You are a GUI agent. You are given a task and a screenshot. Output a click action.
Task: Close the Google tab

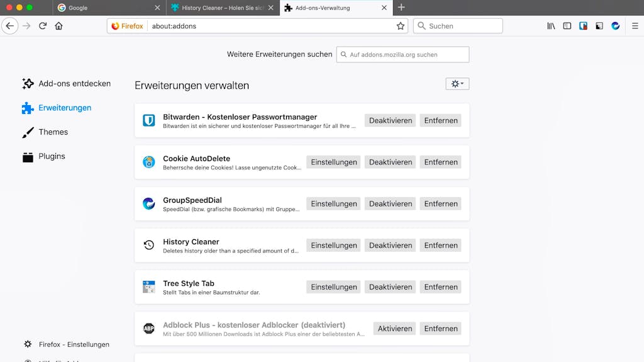click(157, 8)
